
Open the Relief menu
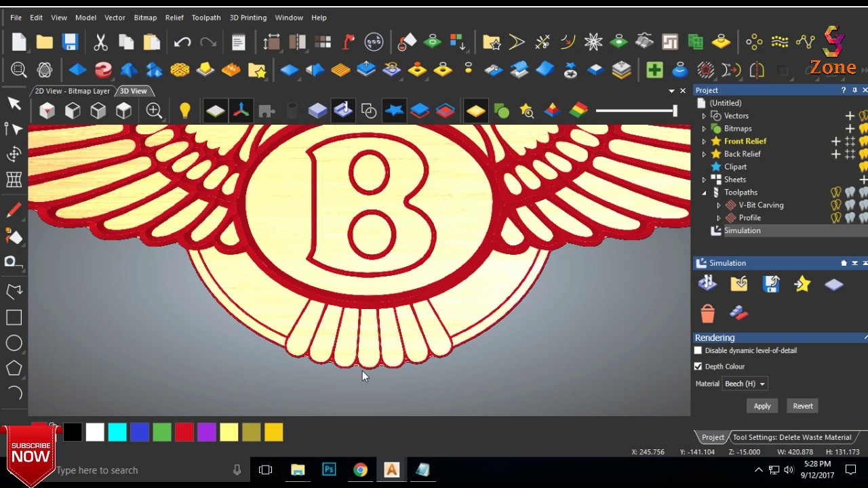click(x=174, y=18)
